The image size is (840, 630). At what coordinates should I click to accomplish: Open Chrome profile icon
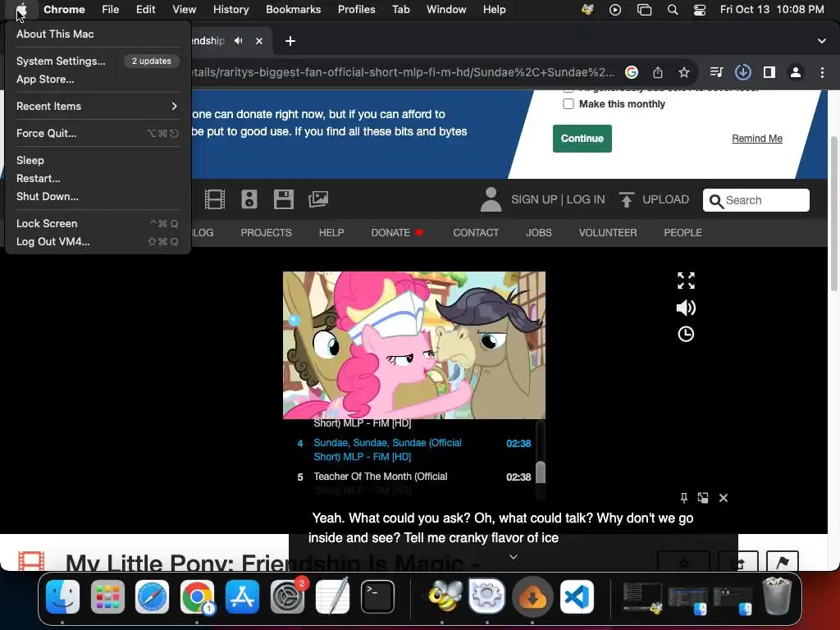pyautogui.click(x=796, y=72)
